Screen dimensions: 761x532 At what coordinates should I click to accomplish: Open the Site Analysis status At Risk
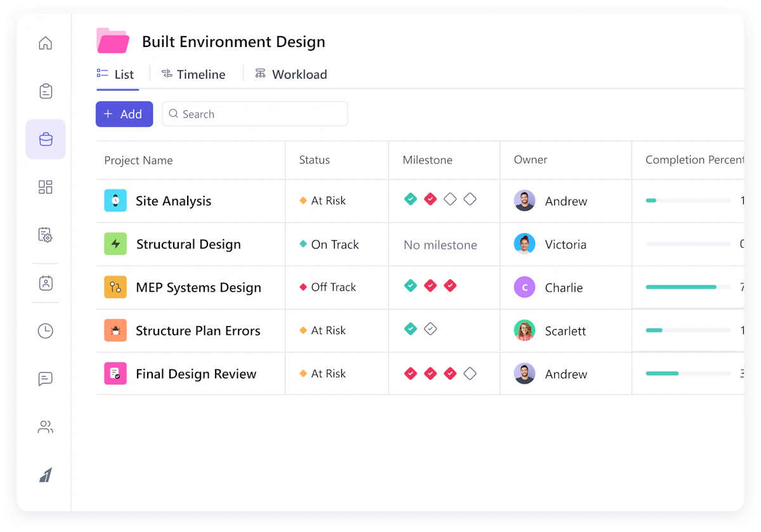click(x=323, y=200)
